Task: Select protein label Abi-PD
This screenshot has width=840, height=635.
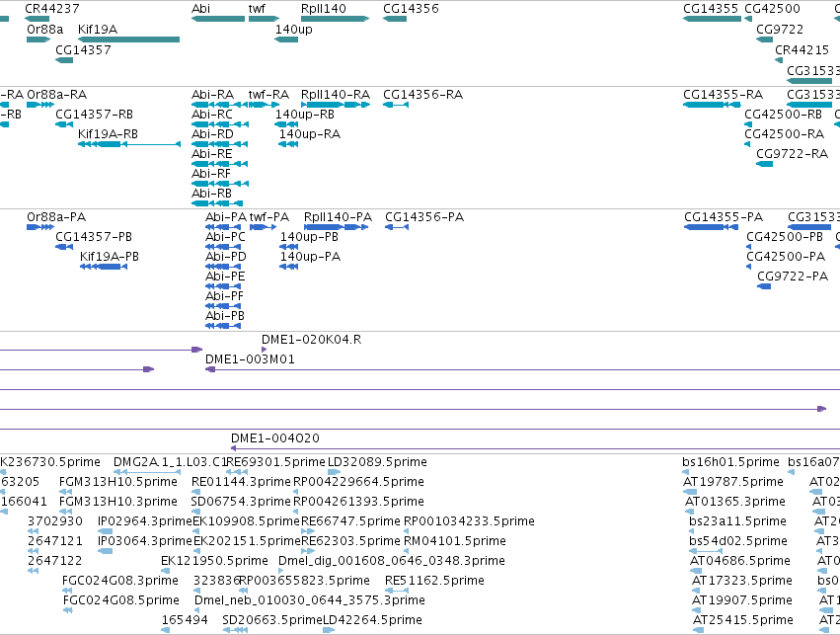Action: pos(226,257)
